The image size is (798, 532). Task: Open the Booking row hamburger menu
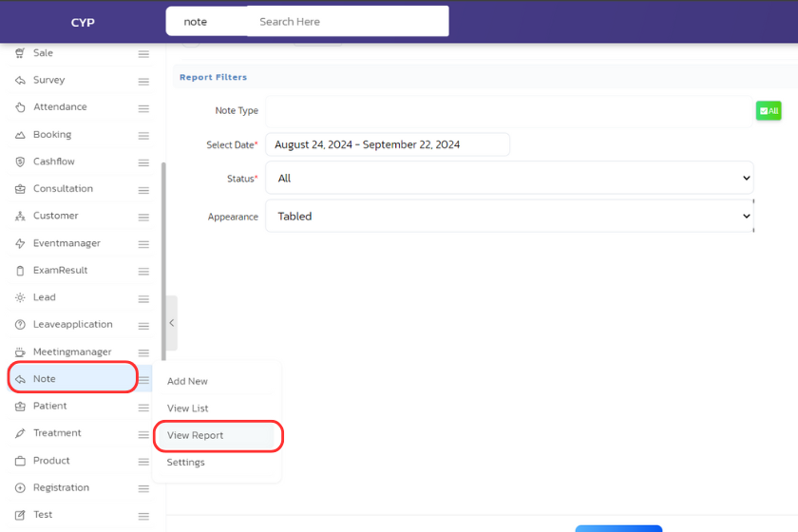tap(143, 136)
